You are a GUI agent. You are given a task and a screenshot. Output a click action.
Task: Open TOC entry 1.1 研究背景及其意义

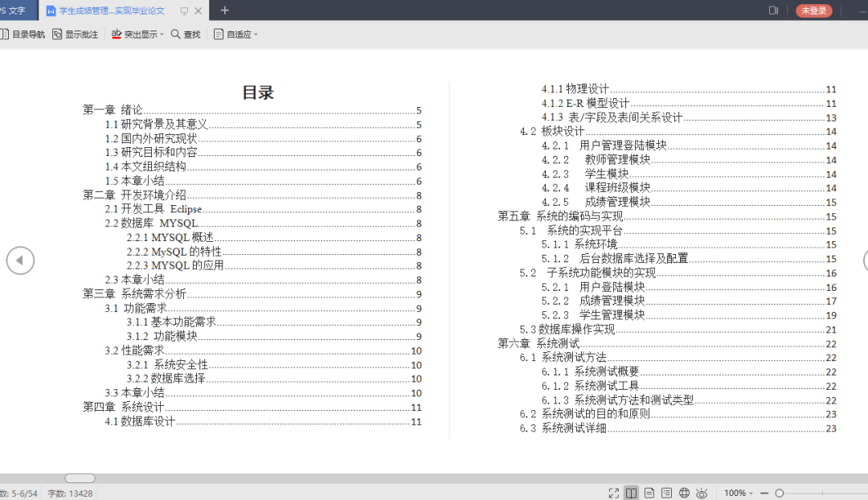tap(263, 125)
